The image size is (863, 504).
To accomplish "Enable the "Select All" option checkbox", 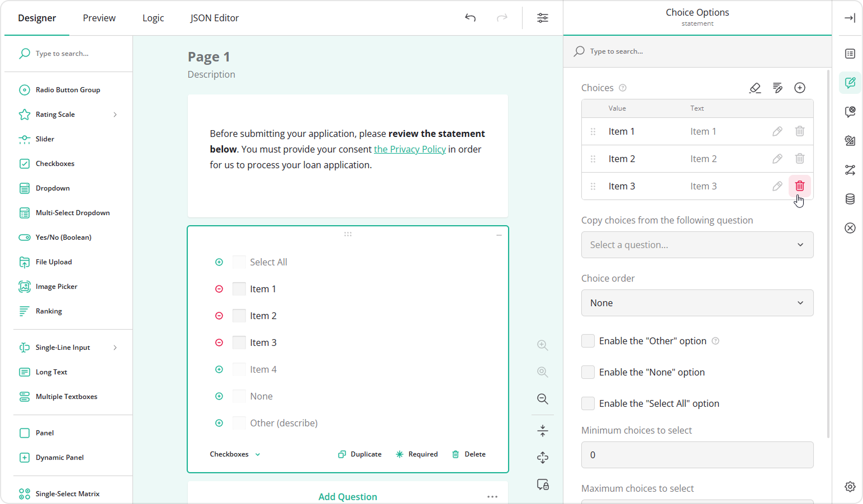I will pyautogui.click(x=588, y=403).
